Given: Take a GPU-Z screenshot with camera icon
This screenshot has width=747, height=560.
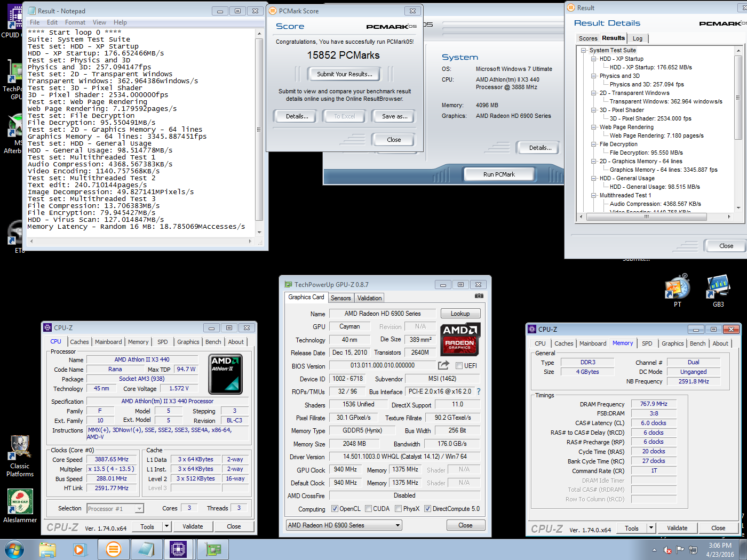Looking at the screenshot, I should 479,296.
